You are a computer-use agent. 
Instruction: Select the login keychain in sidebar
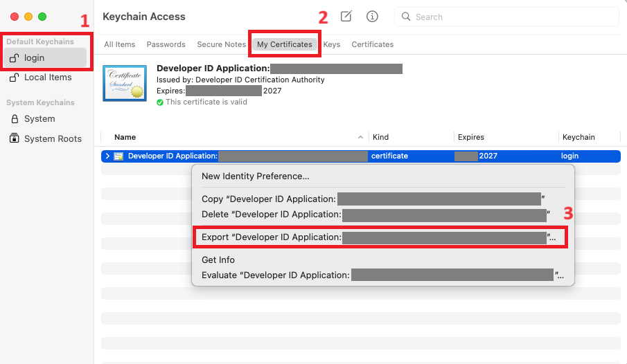point(45,58)
